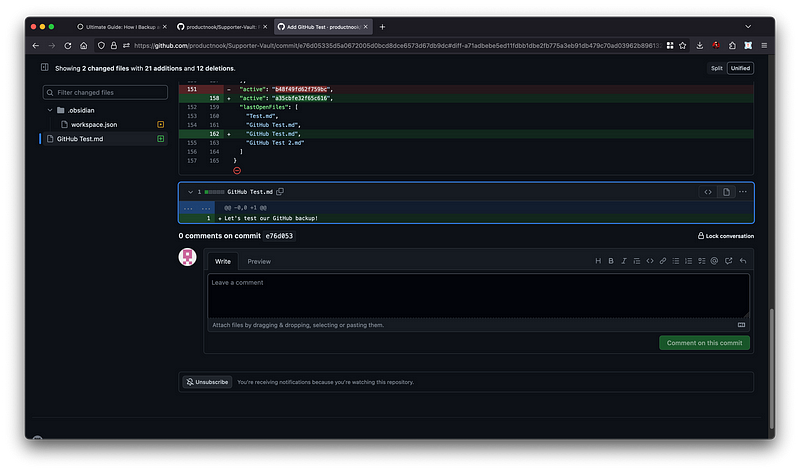Screen dimensions: 800x472
Task: Click the Markdown supported icon below comment box
Action: [x=741, y=325]
